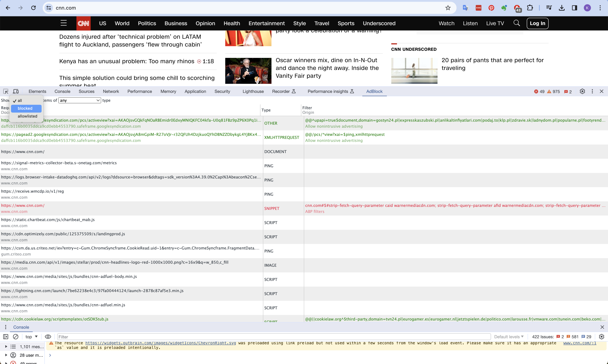Open the Lighthouse tab
Image resolution: width=608 pixels, height=364 pixels.
point(253,91)
